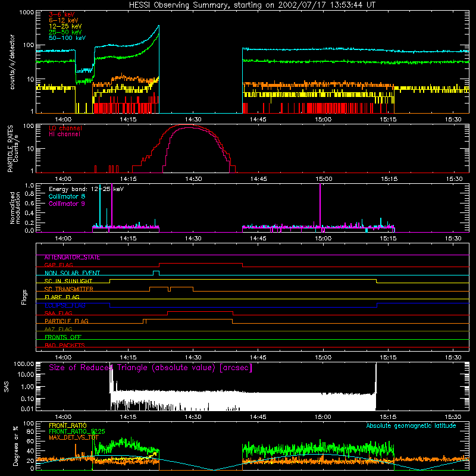Click the SC_TRANSMITTER flag label
The width and height of the screenshot is (476, 476).
69,289
